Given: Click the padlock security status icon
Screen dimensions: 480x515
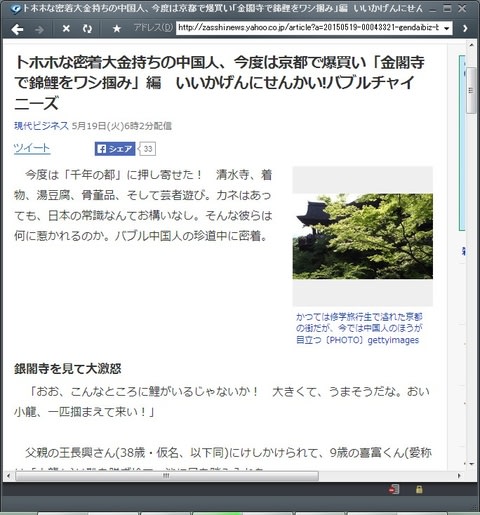Looking at the screenshot, I should 419,489.
